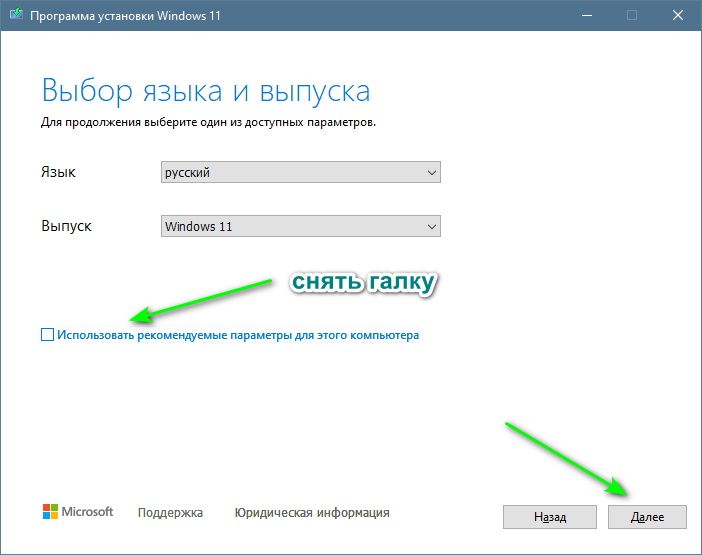Click the Далее button
Screen dimensions: 702x555
point(647,517)
